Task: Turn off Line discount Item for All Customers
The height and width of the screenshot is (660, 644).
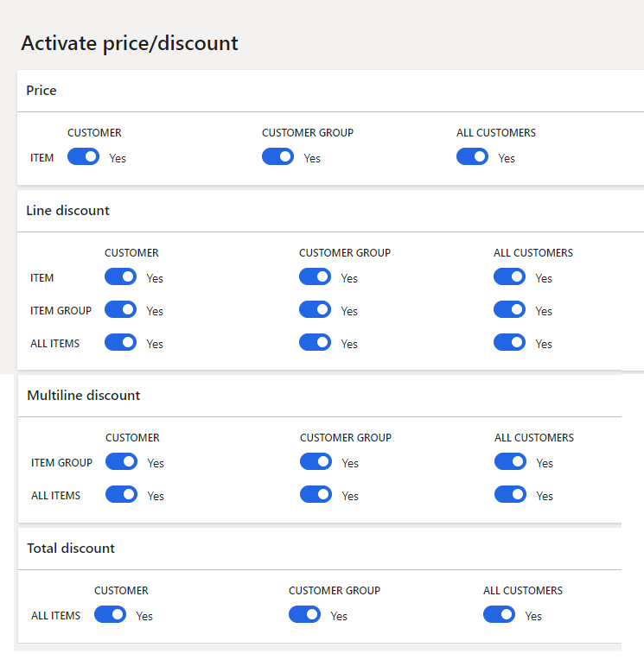Action: point(510,277)
